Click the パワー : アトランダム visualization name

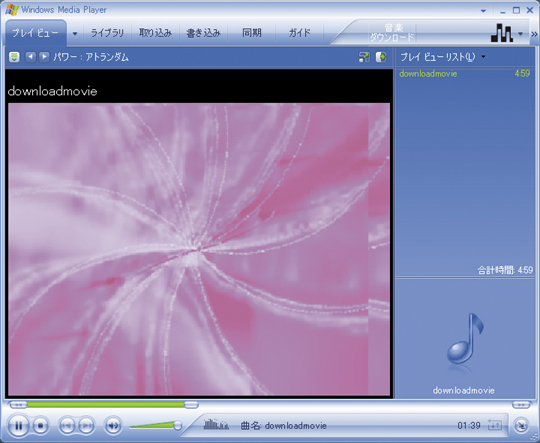91,57
